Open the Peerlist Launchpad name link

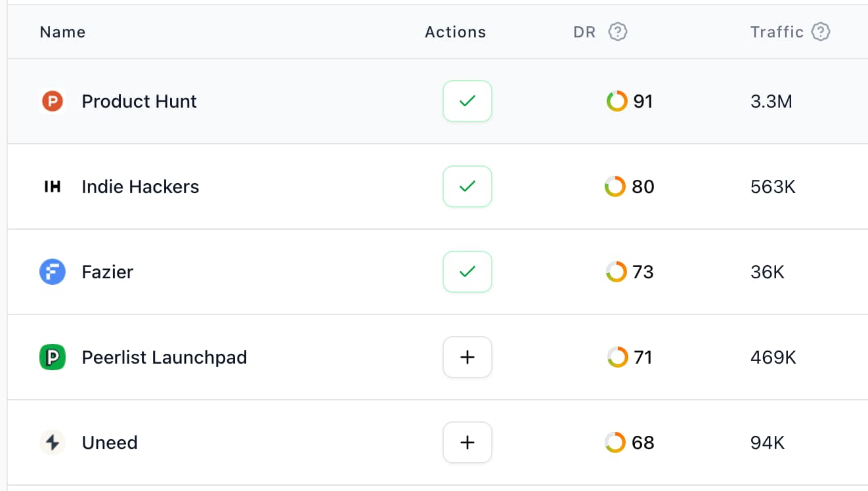[x=164, y=357]
